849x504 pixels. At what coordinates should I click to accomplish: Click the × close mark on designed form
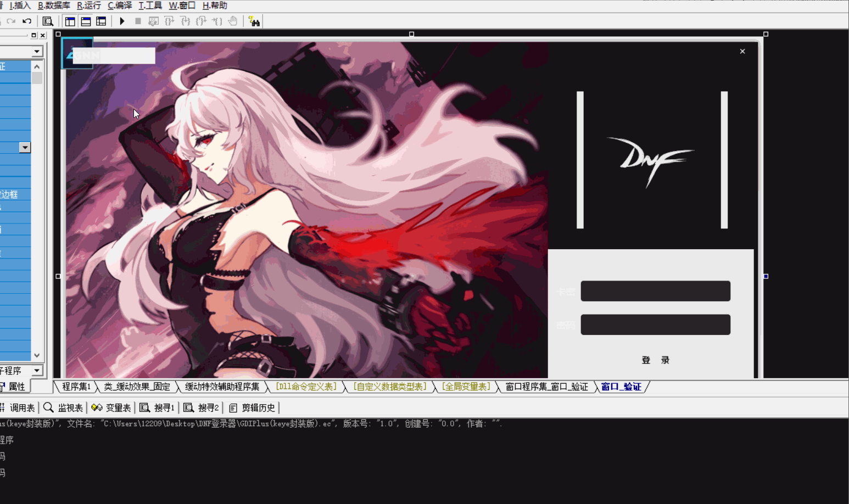tap(742, 51)
